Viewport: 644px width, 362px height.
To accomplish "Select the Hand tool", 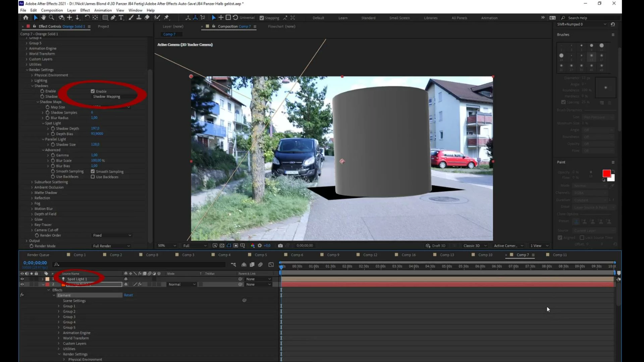I will coord(44,17).
